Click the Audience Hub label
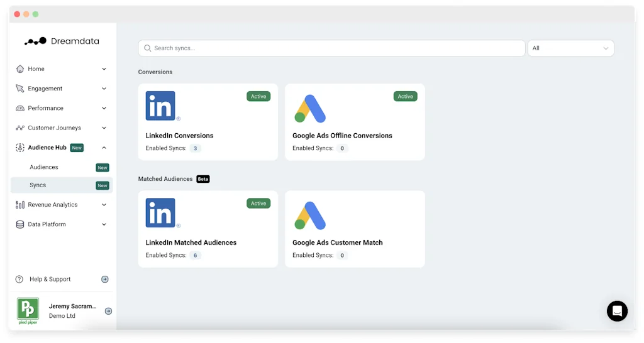 click(47, 148)
